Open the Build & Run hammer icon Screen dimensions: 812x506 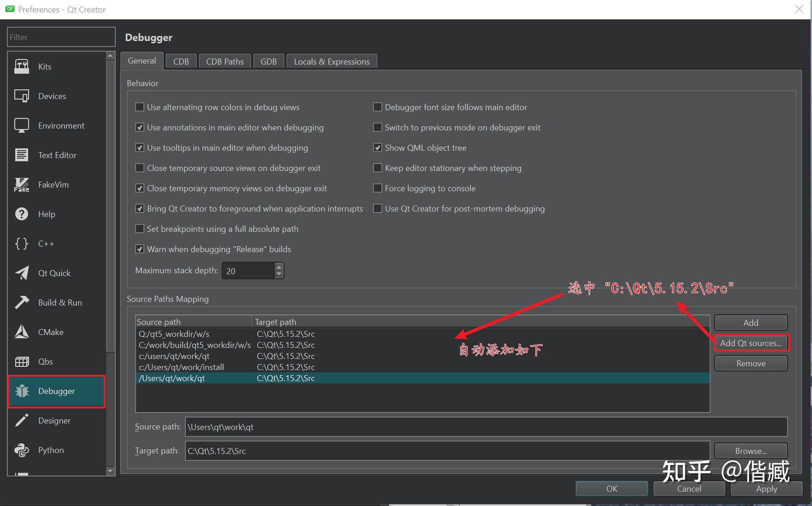(x=22, y=303)
